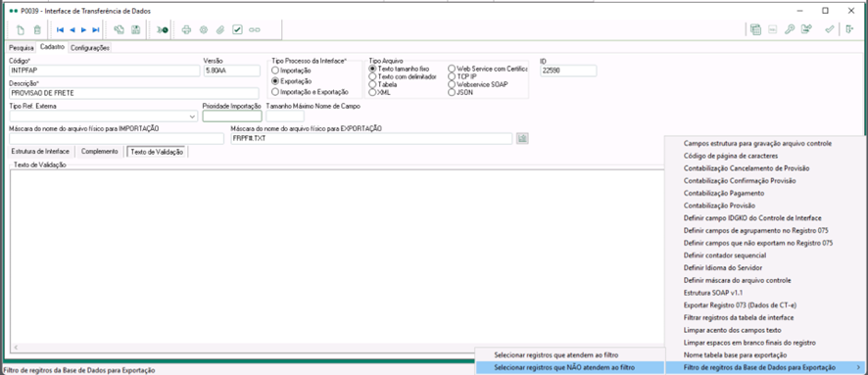
Task: Select the Importação radio option
Action: (x=291, y=70)
